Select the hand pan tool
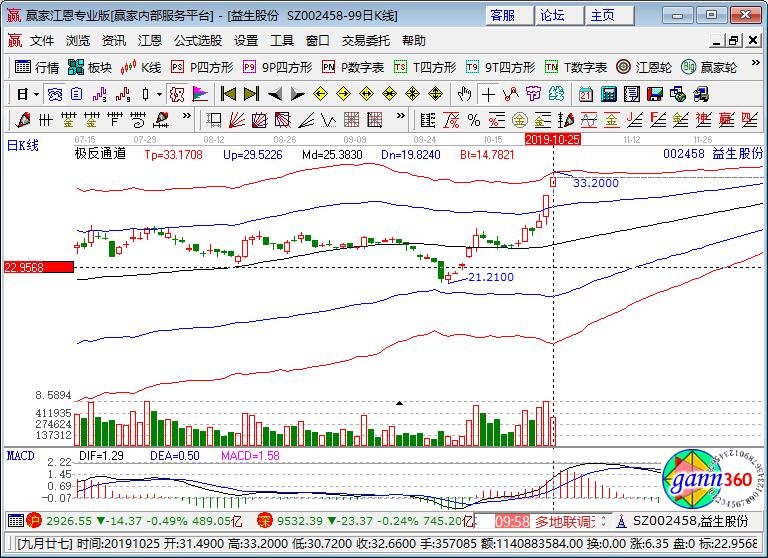The height and width of the screenshot is (558, 768). [x=464, y=94]
